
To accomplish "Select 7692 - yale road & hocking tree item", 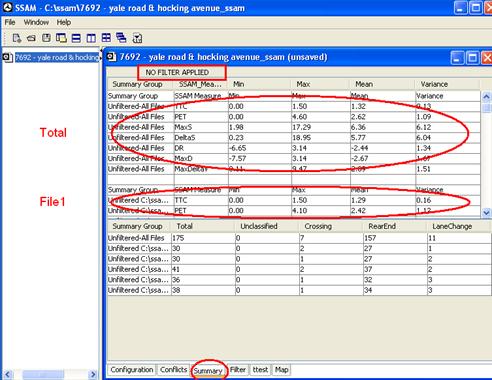I will click(57, 57).
